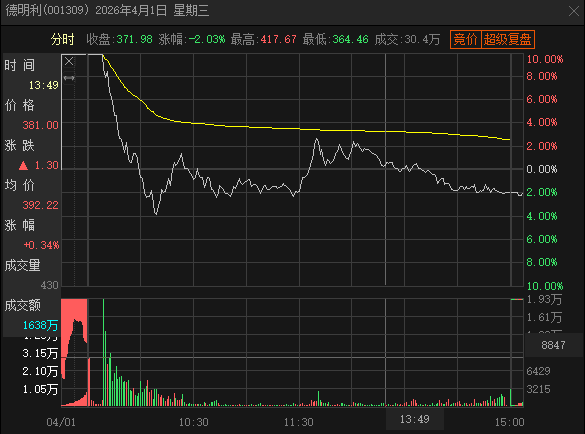Click the tallest green opening volume bar

click(x=103, y=352)
